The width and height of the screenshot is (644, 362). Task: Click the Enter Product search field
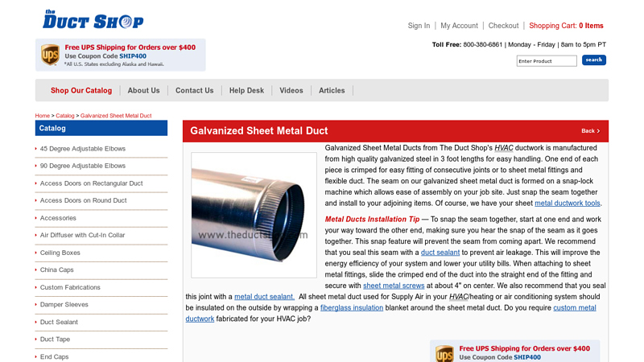pyautogui.click(x=547, y=61)
